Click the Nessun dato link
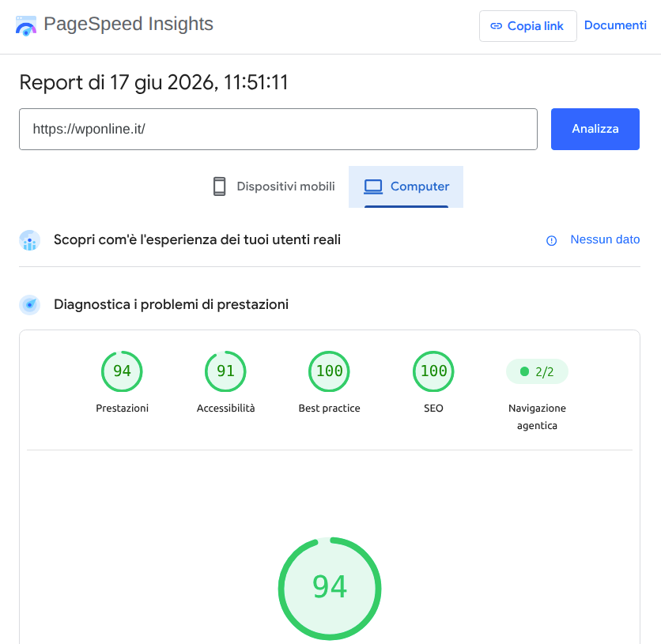 [x=605, y=239]
